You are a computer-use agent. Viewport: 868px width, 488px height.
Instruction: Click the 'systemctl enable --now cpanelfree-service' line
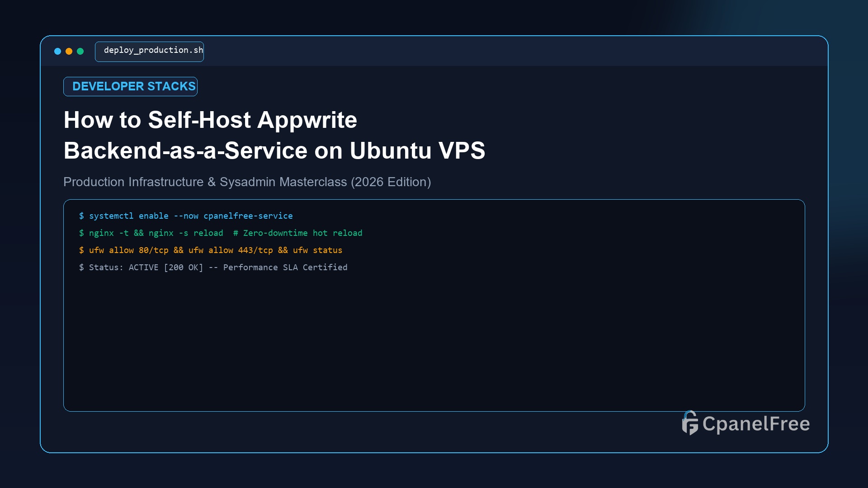186,216
